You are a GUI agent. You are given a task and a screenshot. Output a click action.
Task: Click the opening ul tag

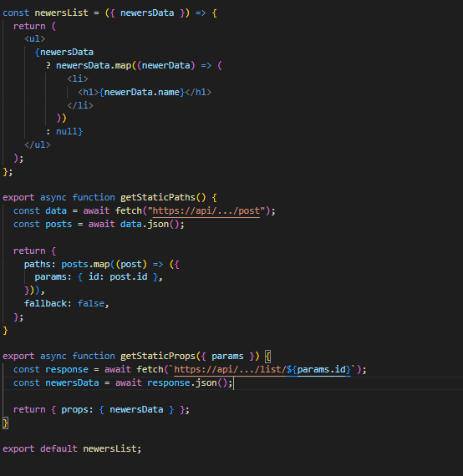34,39
